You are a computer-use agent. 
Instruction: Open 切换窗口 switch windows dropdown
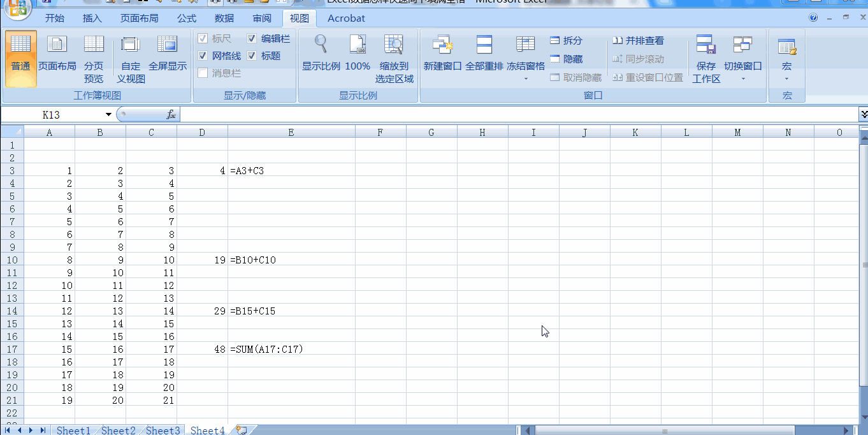click(743, 59)
